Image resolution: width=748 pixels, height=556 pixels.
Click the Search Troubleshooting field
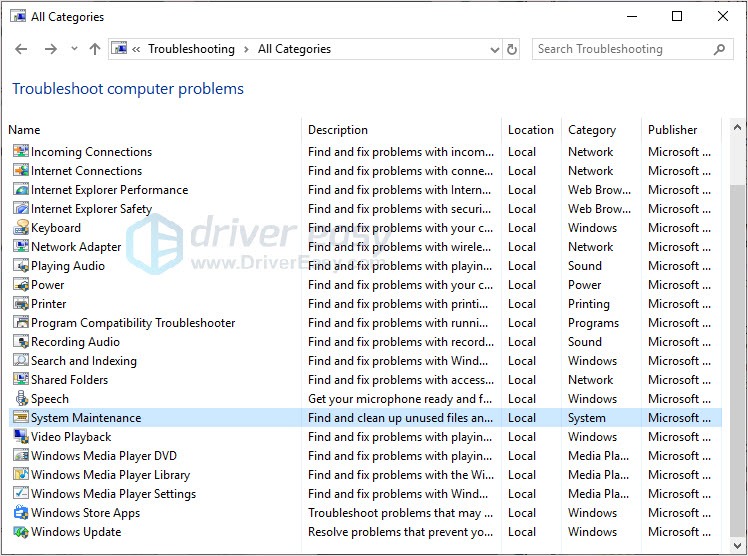pyautogui.click(x=622, y=49)
